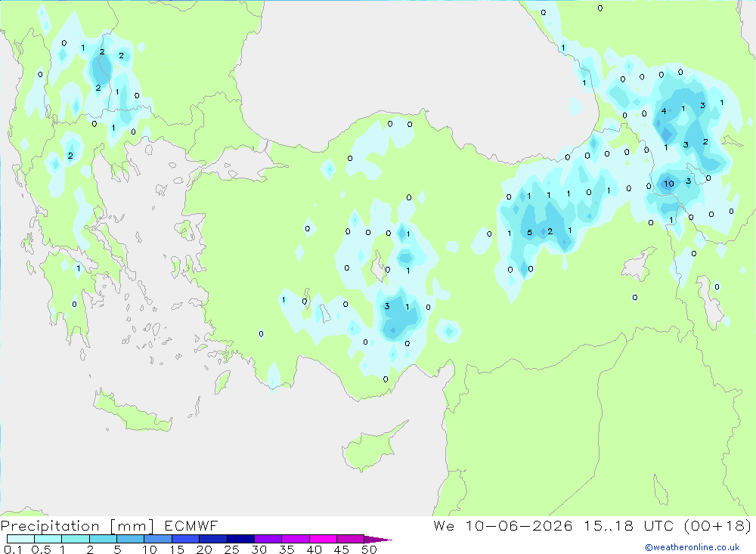The width and height of the screenshot is (756, 554).
Task: Click the island of Crete on the map
Action: tap(132, 411)
